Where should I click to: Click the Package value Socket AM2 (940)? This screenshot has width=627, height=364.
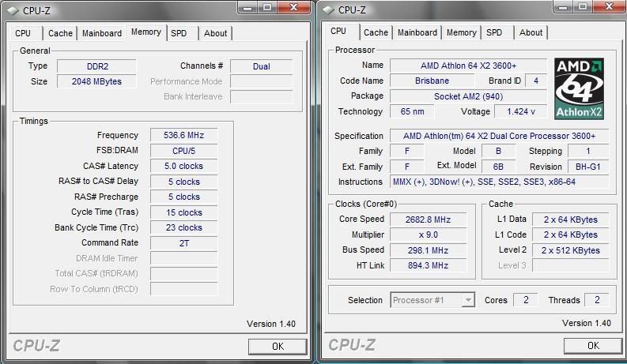pos(468,96)
